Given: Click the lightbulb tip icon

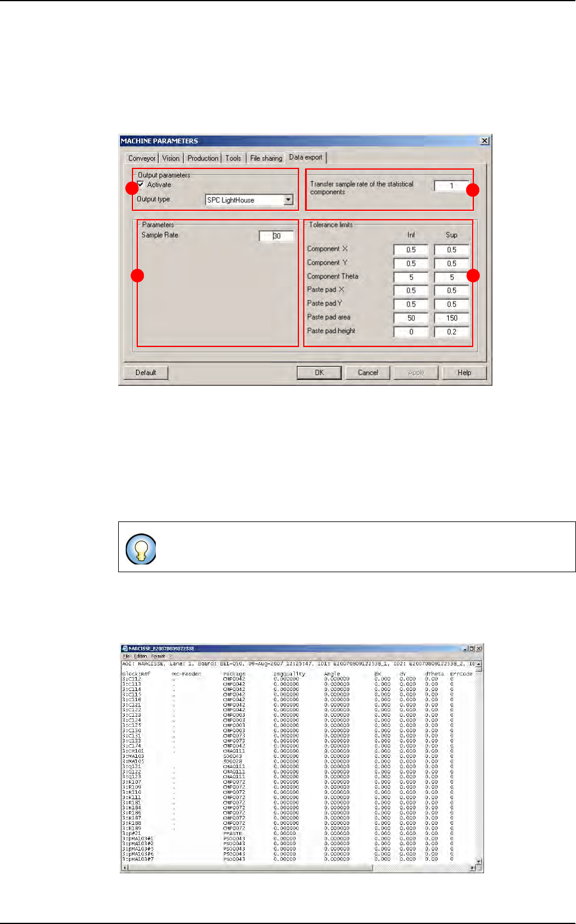Looking at the screenshot, I should click(141, 550).
